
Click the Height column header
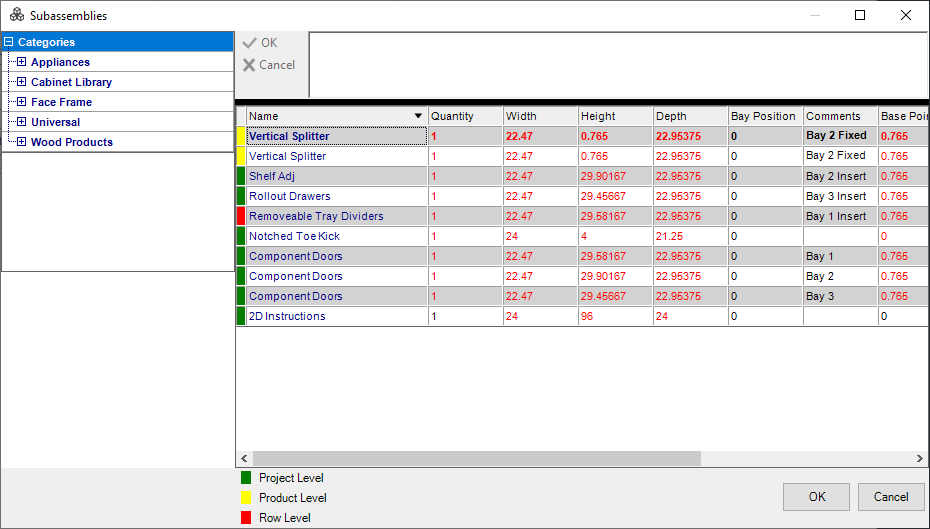[x=616, y=116]
